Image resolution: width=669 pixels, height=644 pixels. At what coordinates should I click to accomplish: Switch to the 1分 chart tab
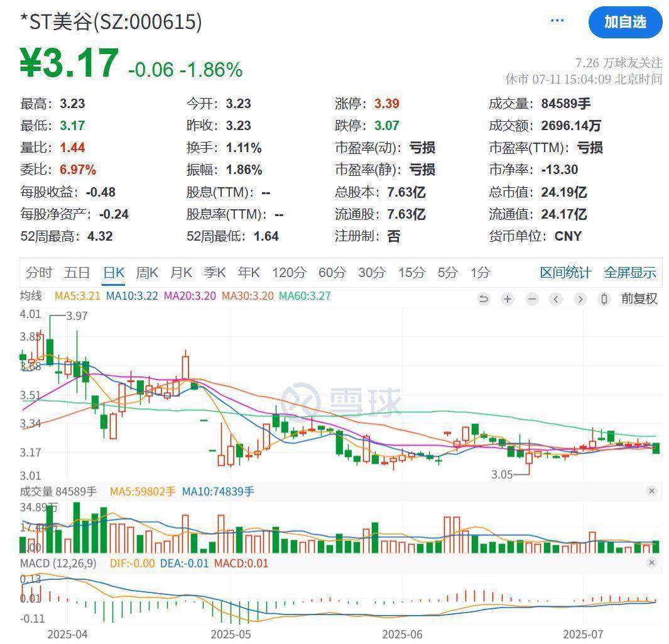click(x=481, y=272)
